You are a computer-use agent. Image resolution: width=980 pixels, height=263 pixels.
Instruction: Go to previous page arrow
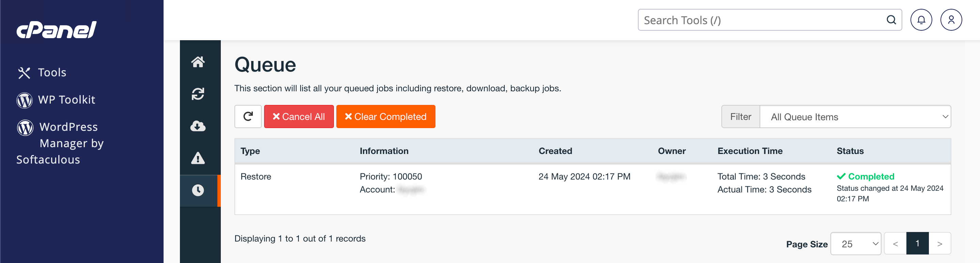pyautogui.click(x=895, y=244)
